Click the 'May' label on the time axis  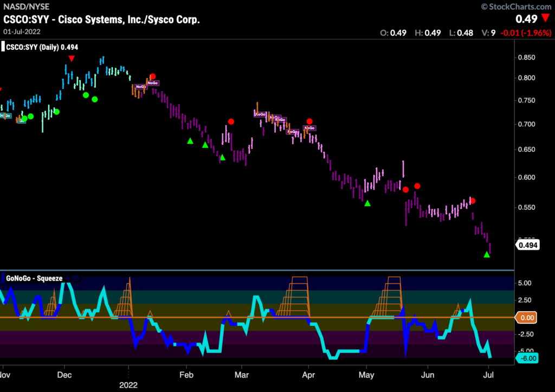pyautogui.click(x=366, y=375)
